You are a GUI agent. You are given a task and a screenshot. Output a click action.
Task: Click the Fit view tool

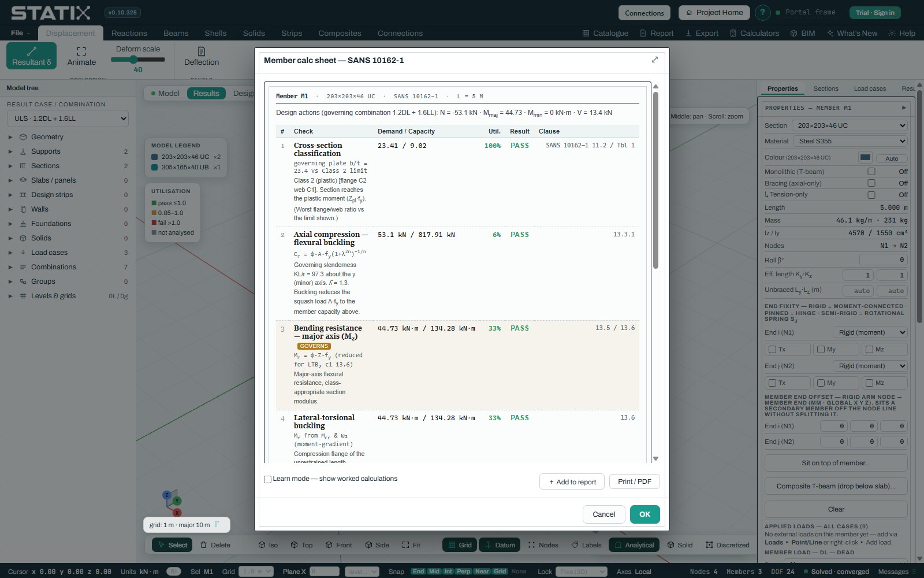click(411, 545)
